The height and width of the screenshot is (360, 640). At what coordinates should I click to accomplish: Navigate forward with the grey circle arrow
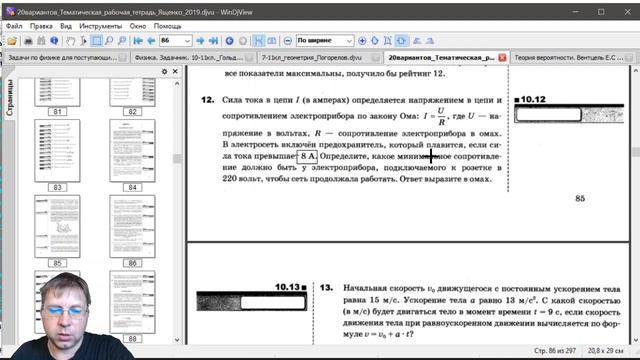point(243,41)
